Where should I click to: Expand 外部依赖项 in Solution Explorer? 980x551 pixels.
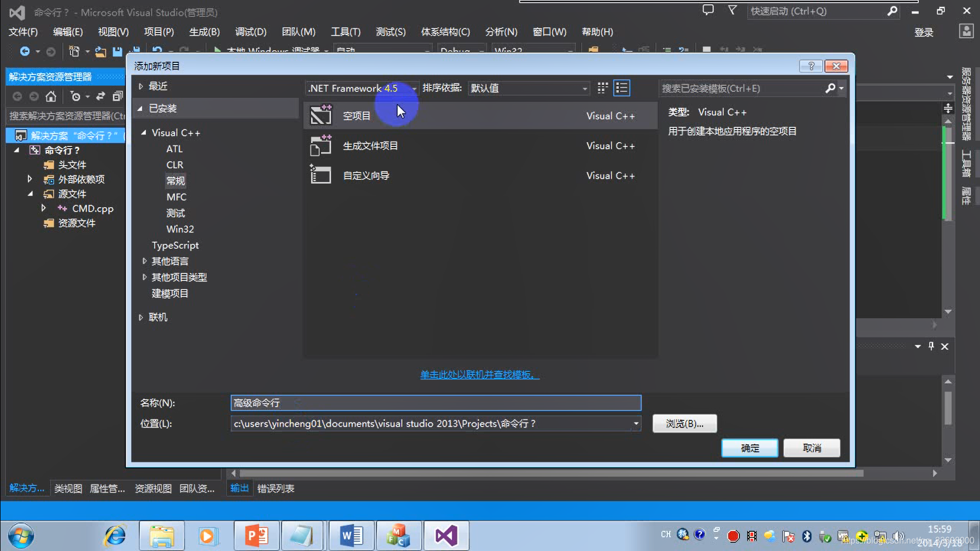(30, 179)
